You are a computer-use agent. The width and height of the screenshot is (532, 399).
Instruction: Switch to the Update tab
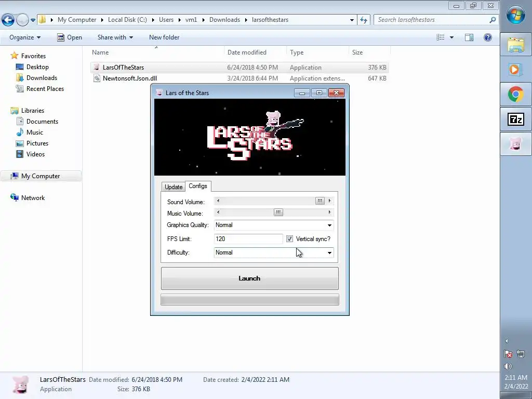[x=174, y=187]
